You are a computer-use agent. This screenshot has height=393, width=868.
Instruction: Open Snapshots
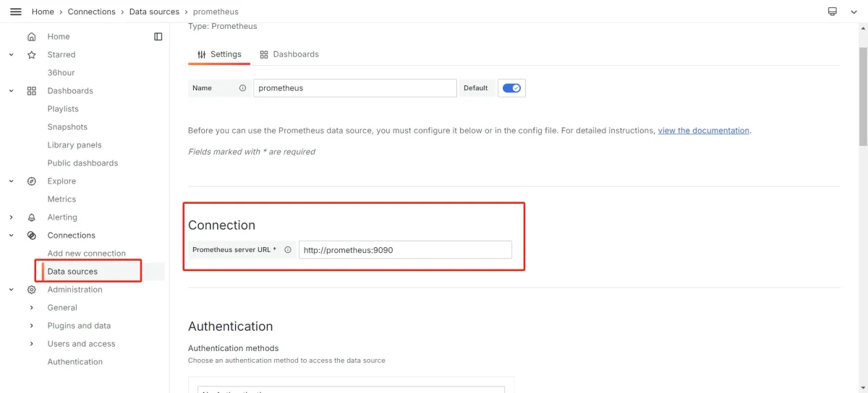point(67,127)
